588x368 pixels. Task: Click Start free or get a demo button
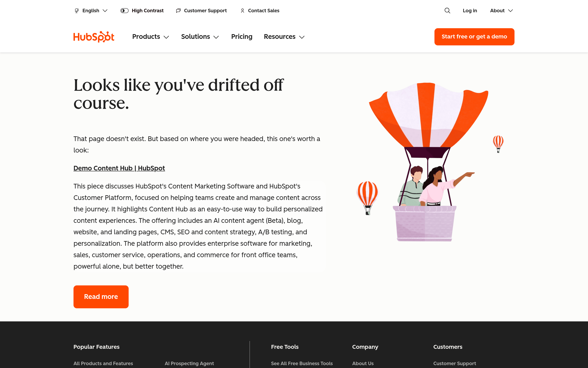(474, 37)
